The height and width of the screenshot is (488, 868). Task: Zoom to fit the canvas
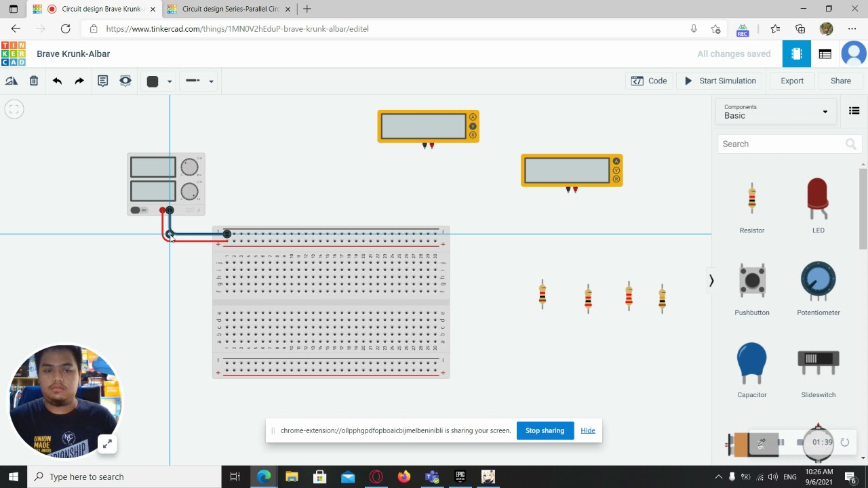(x=14, y=109)
